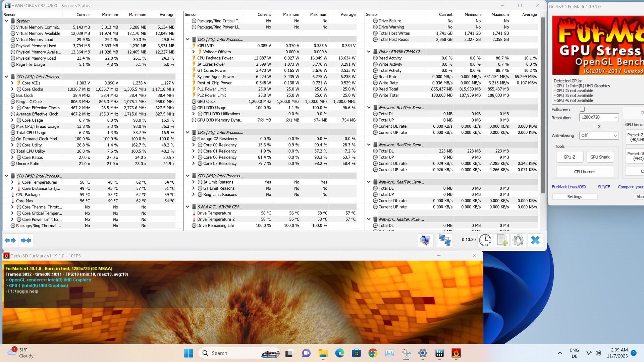The height and width of the screenshot is (362, 644).
Task: Enable the Fullscreen checkbox in FurMark
Action: (x=582, y=109)
